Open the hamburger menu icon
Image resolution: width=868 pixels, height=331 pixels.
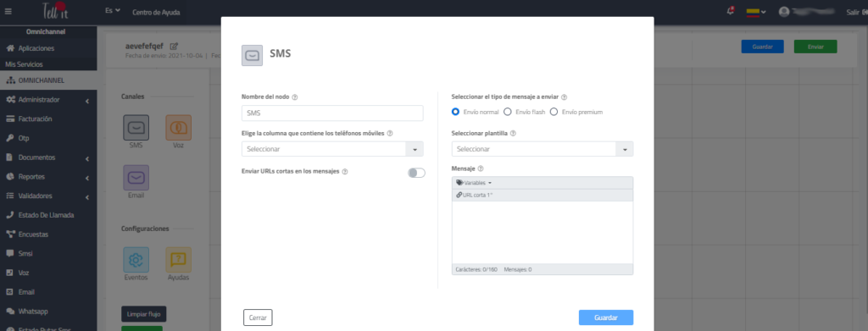pyautogui.click(x=8, y=12)
